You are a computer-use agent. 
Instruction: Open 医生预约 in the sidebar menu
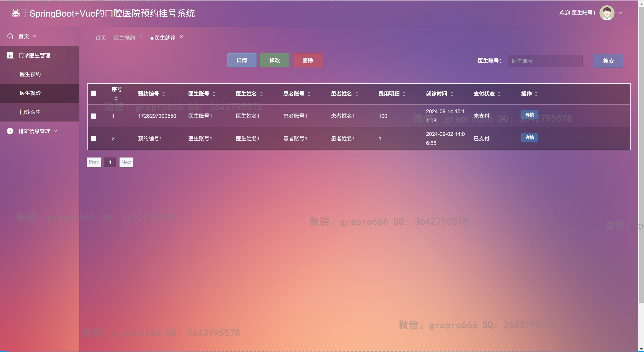30,74
